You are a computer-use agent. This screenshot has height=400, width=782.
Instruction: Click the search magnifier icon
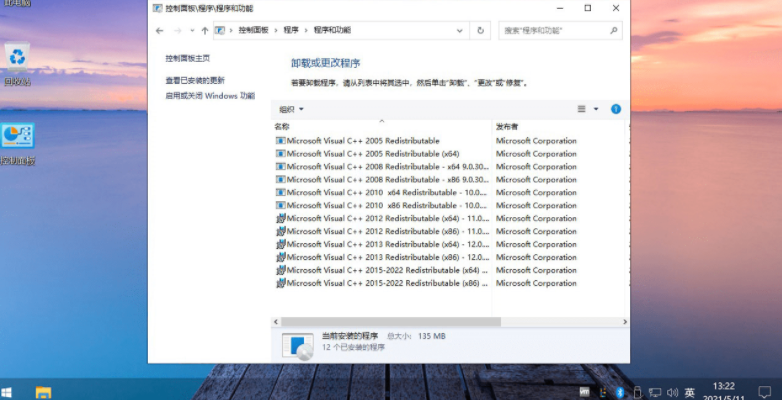pos(614,30)
